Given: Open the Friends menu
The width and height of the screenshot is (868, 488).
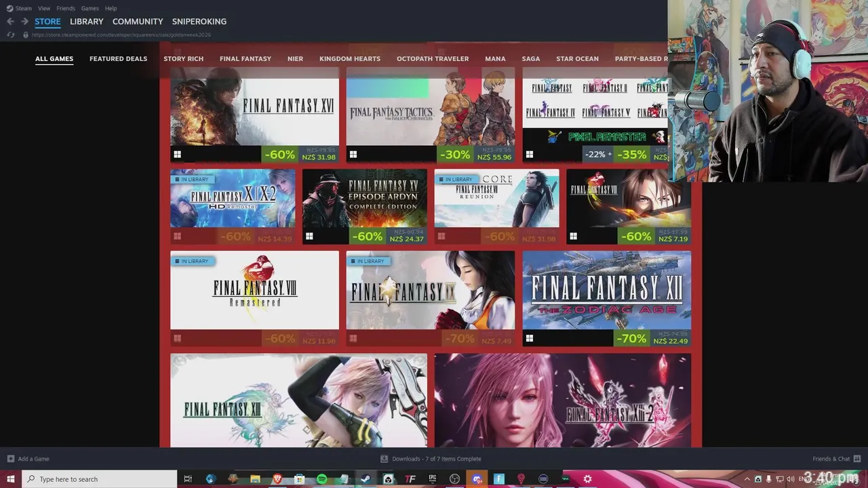Looking at the screenshot, I should [x=66, y=8].
